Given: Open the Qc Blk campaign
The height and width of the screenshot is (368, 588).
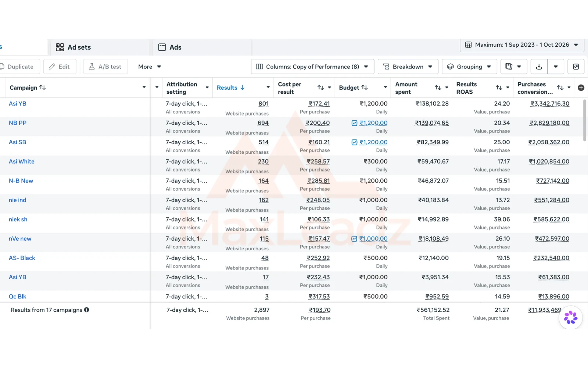Looking at the screenshot, I should [x=18, y=297].
